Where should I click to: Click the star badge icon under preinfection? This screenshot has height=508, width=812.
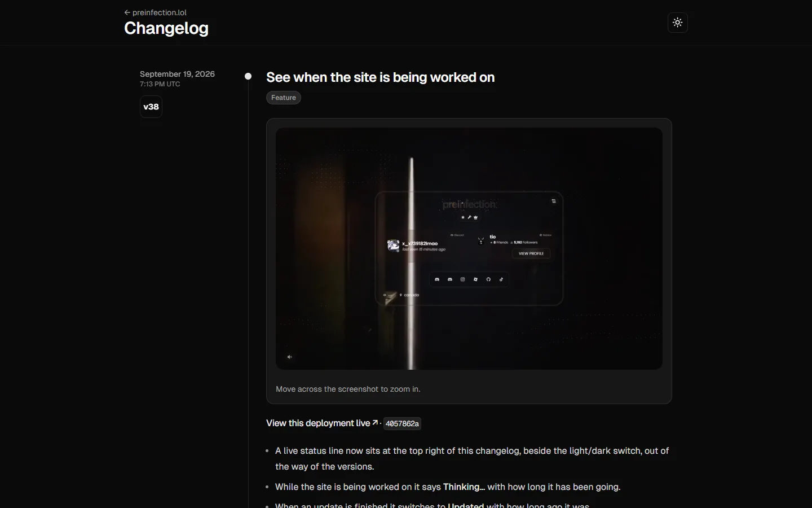(463, 217)
